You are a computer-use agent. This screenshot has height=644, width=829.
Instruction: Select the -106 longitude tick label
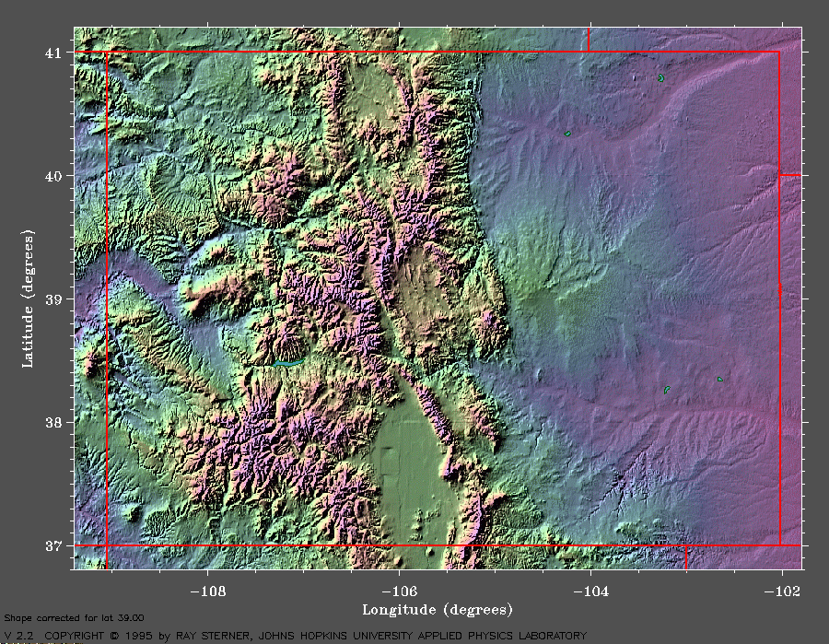pos(401,591)
